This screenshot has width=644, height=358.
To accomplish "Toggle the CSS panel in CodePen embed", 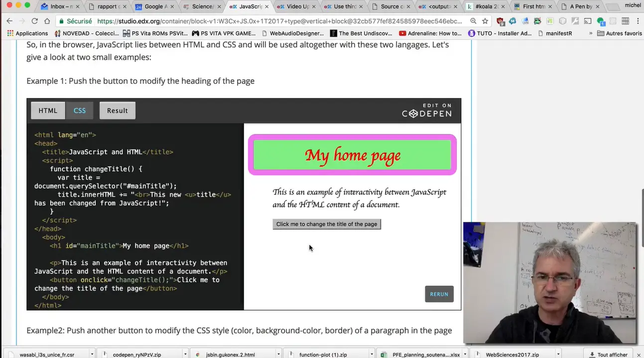I will [x=80, y=111].
